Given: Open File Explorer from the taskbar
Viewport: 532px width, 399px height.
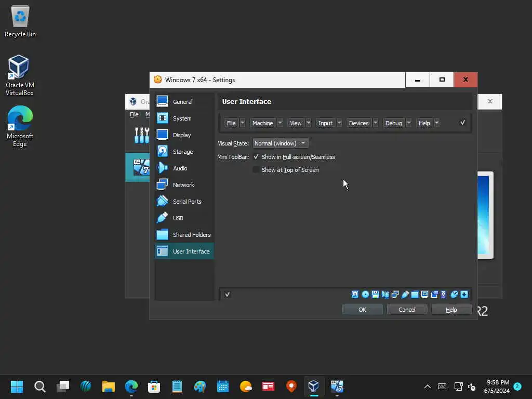Looking at the screenshot, I should point(108,387).
